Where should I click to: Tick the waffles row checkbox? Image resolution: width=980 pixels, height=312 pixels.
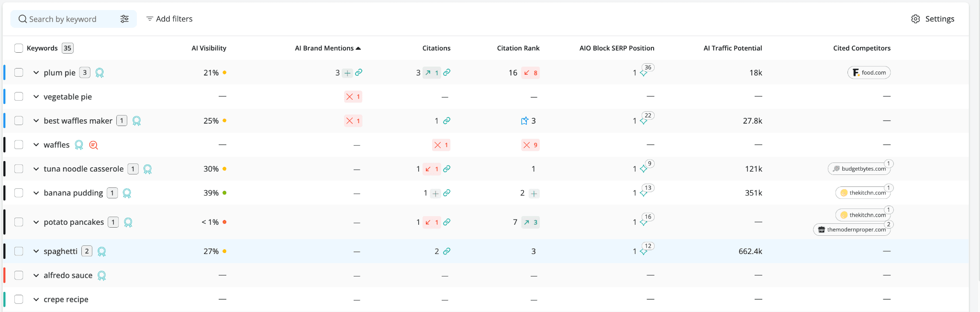click(x=19, y=144)
